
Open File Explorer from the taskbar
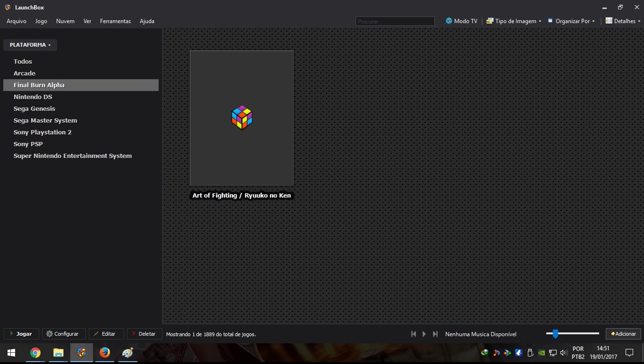58,353
